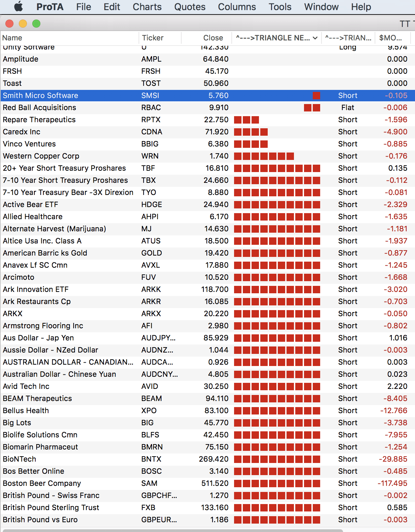
Task: Click TBF ticker cell
Action: pos(148,168)
